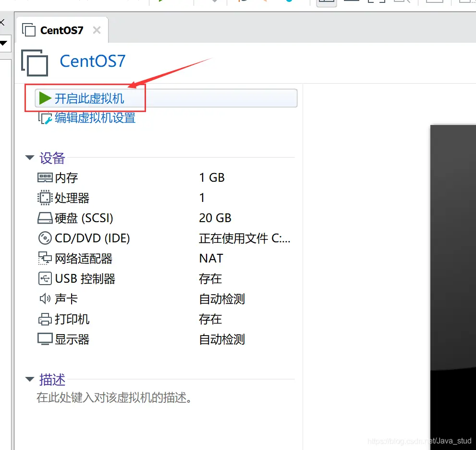This screenshot has height=450, width=476.
Task: Click the USB 控制器 icon
Action: (45, 278)
